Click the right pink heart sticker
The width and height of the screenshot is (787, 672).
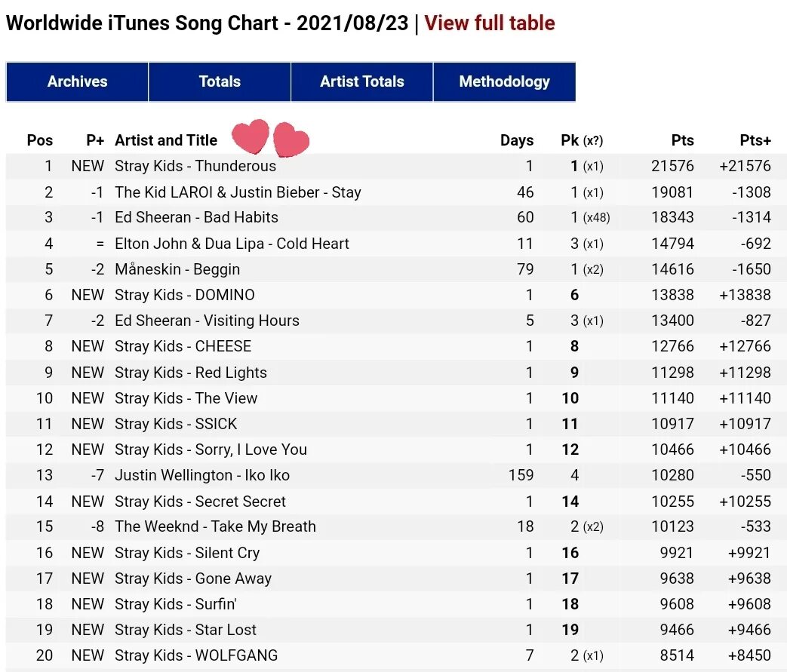291,140
